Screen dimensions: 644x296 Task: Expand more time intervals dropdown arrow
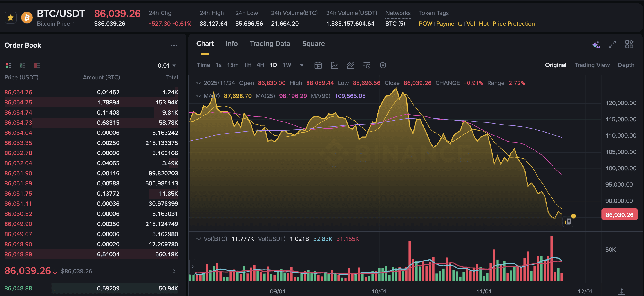(x=302, y=65)
